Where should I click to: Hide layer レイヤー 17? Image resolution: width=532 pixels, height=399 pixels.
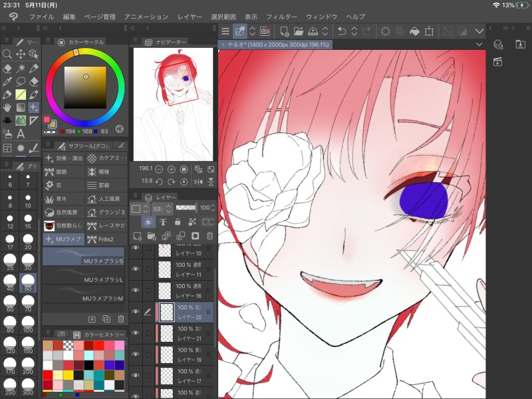pos(136,376)
